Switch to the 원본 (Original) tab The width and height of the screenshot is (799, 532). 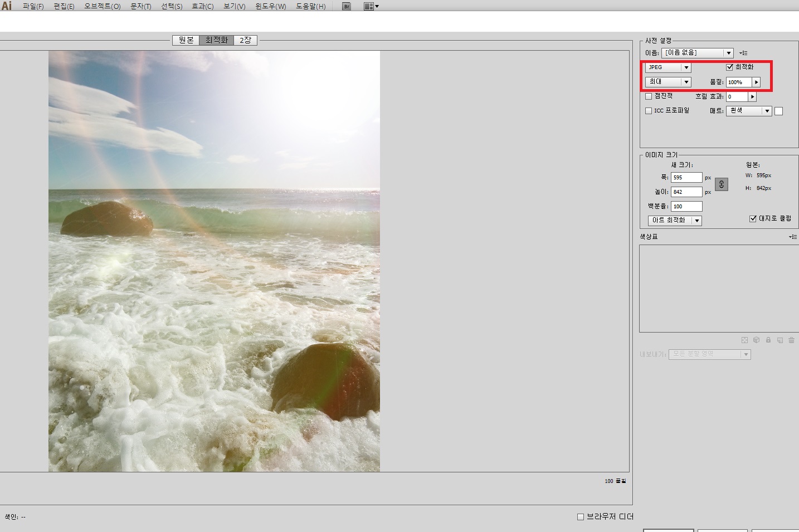(186, 40)
